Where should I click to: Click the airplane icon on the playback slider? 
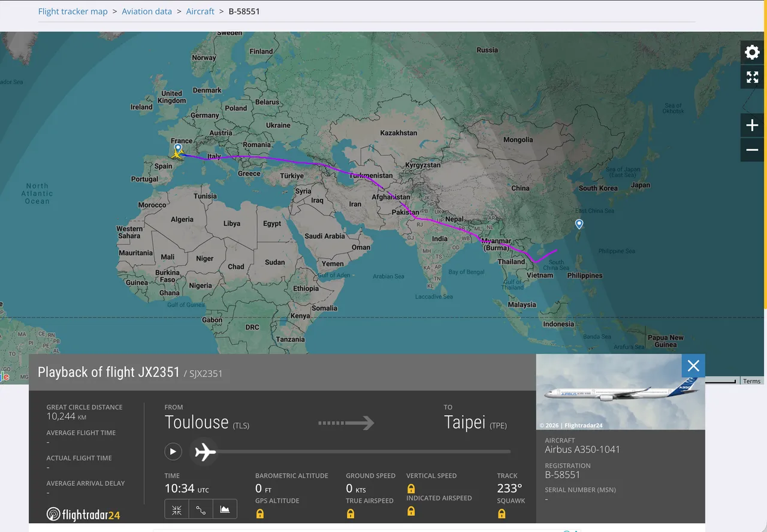click(x=204, y=452)
